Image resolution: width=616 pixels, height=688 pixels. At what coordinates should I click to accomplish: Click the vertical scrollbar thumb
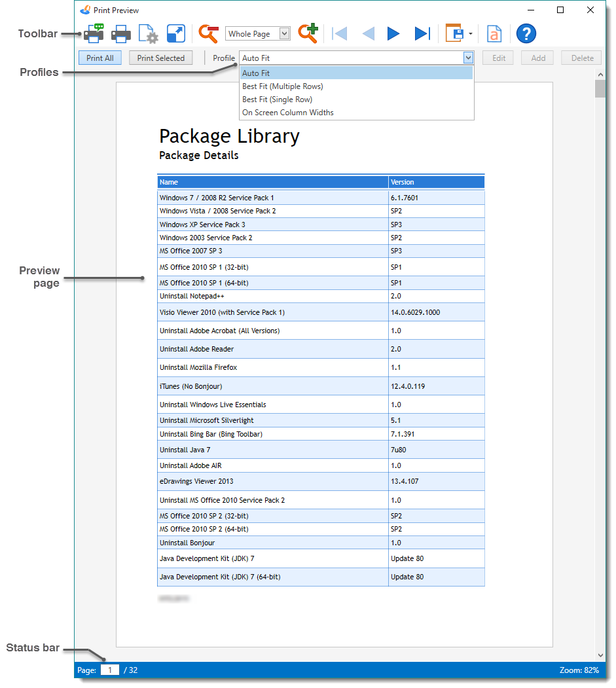[x=600, y=88]
